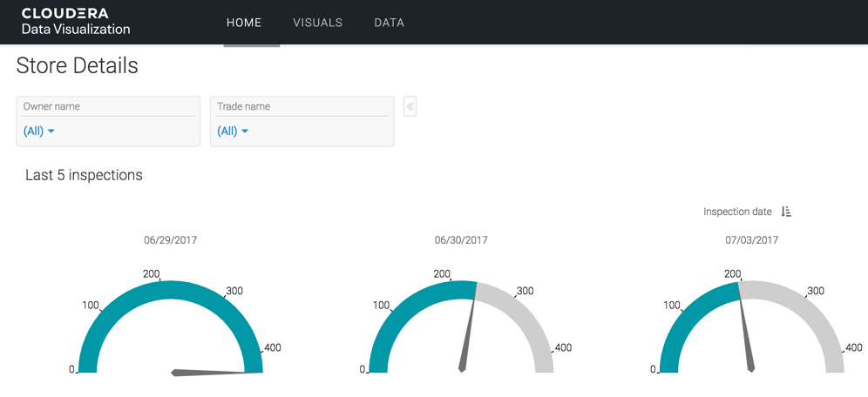
Task: Click the Cloudera Data Visualization logo
Action: [76, 22]
